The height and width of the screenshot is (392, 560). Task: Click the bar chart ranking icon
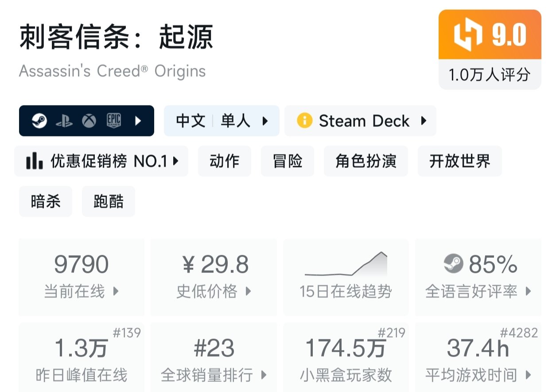(35, 161)
